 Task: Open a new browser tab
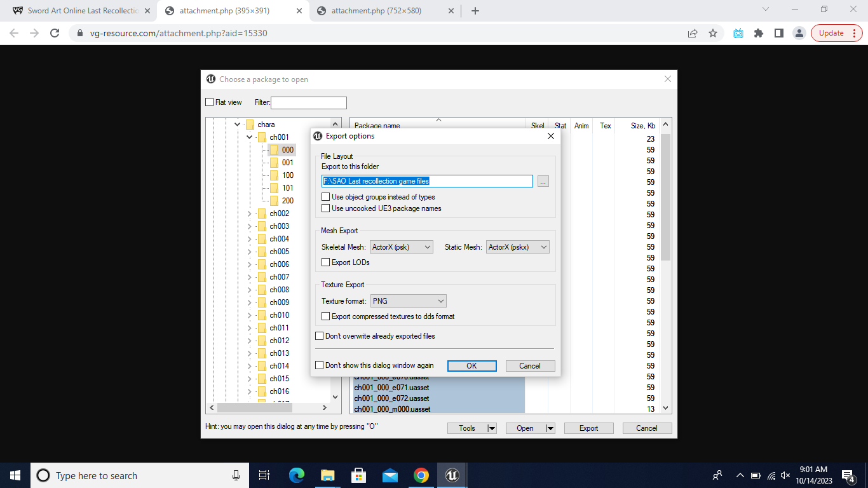pyautogui.click(x=475, y=11)
